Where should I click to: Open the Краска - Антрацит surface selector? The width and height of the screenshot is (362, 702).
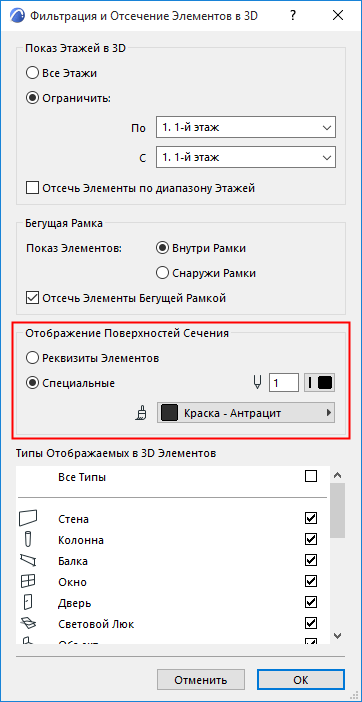pos(246,413)
